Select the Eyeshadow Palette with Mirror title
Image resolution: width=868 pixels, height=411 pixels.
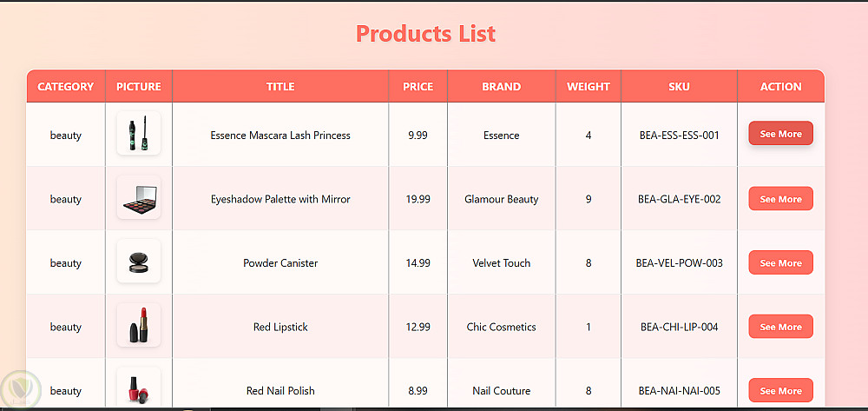pos(280,199)
